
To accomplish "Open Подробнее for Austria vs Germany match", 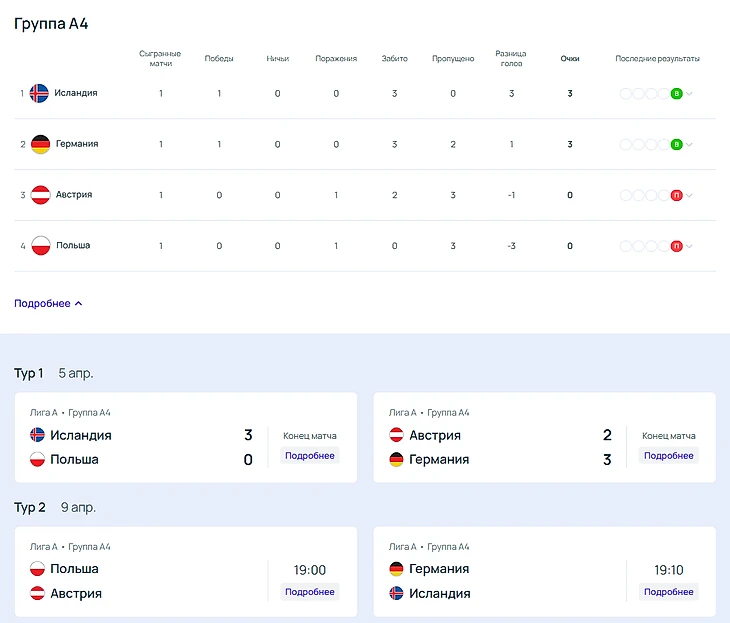I will pyautogui.click(x=668, y=456).
